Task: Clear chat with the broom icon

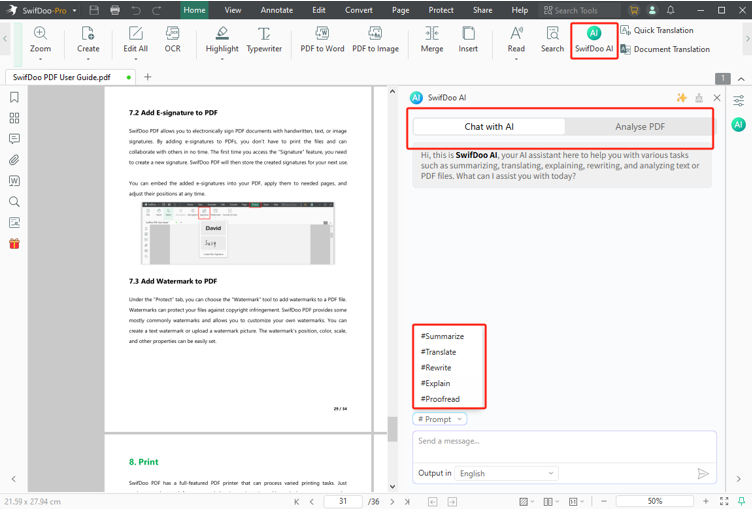Action: 699,98
